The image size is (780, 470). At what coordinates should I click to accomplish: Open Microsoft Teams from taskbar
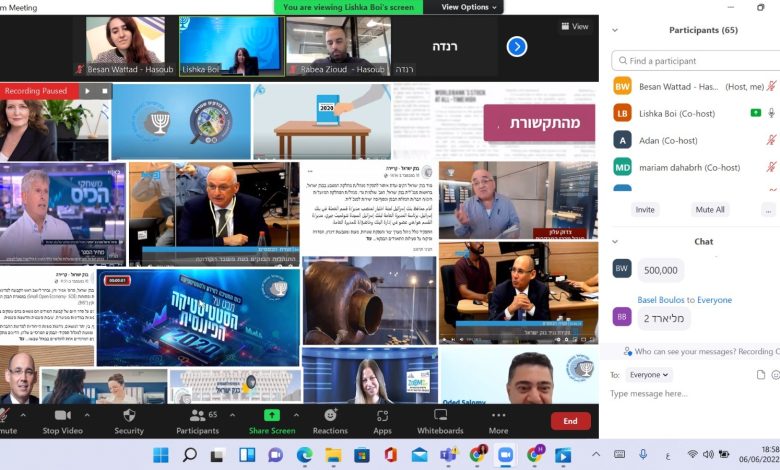(x=448, y=455)
